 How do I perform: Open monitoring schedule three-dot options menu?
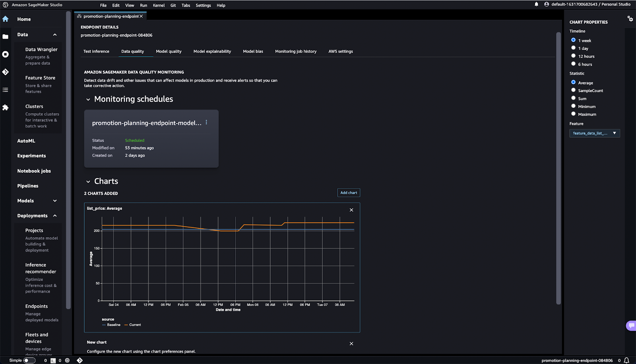pyautogui.click(x=206, y=123)
